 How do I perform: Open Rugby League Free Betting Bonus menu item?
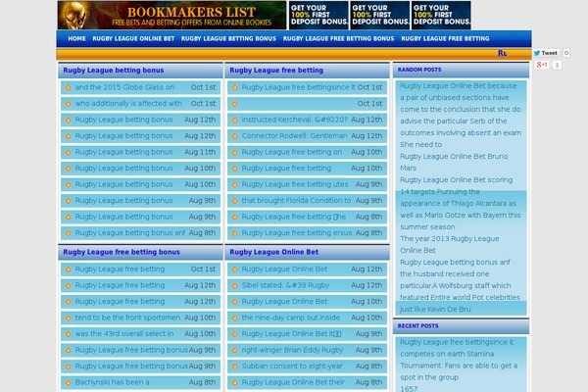[339, 38]
